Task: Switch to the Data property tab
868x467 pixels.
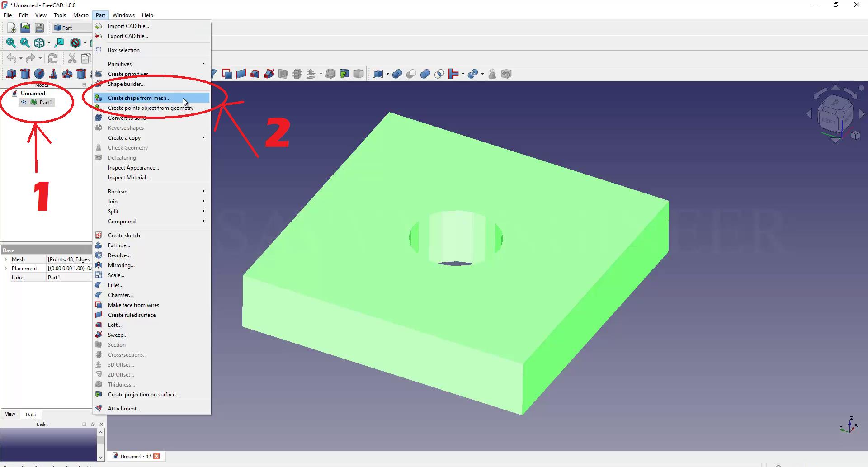Action: click(31, 415)
